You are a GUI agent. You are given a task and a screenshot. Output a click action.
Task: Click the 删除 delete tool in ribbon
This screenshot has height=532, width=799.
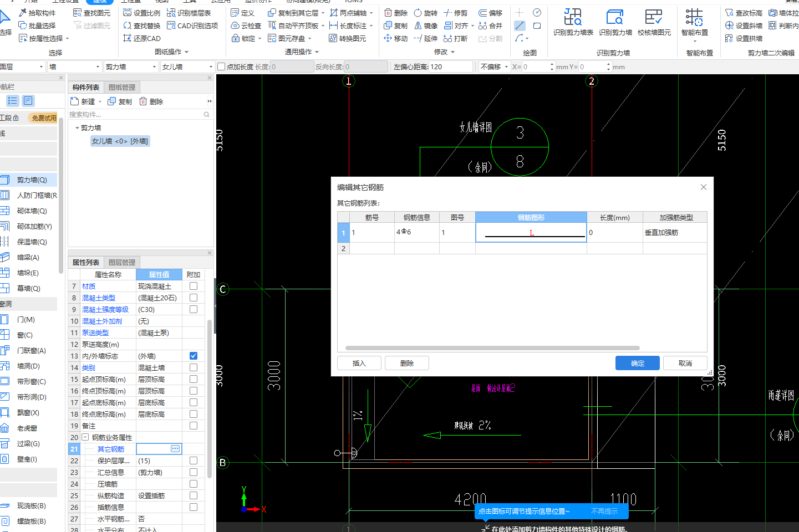tap(396, 13)
